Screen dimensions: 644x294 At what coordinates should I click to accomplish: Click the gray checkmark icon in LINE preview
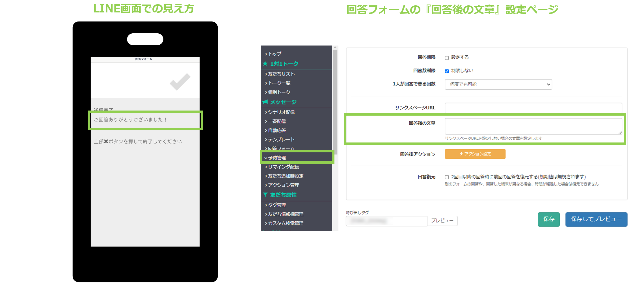pyautogui.click(x=180, y=82)
